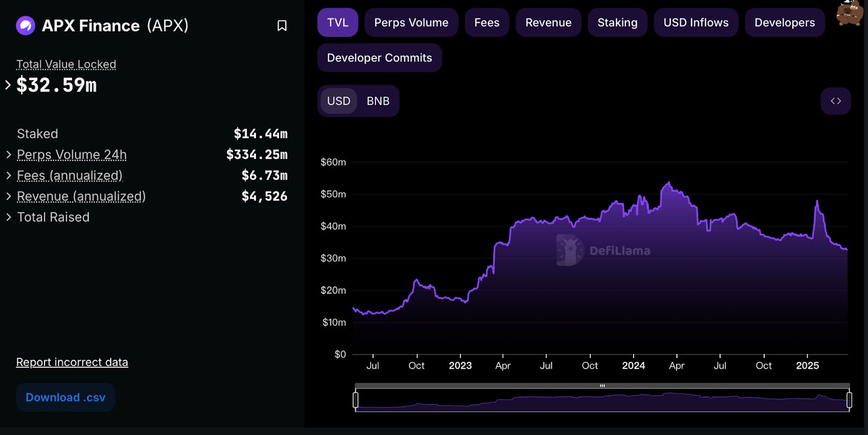This screenshot has height=435, width=868.
Task: Select the TVL chart tab
Action: pos(337,23)
